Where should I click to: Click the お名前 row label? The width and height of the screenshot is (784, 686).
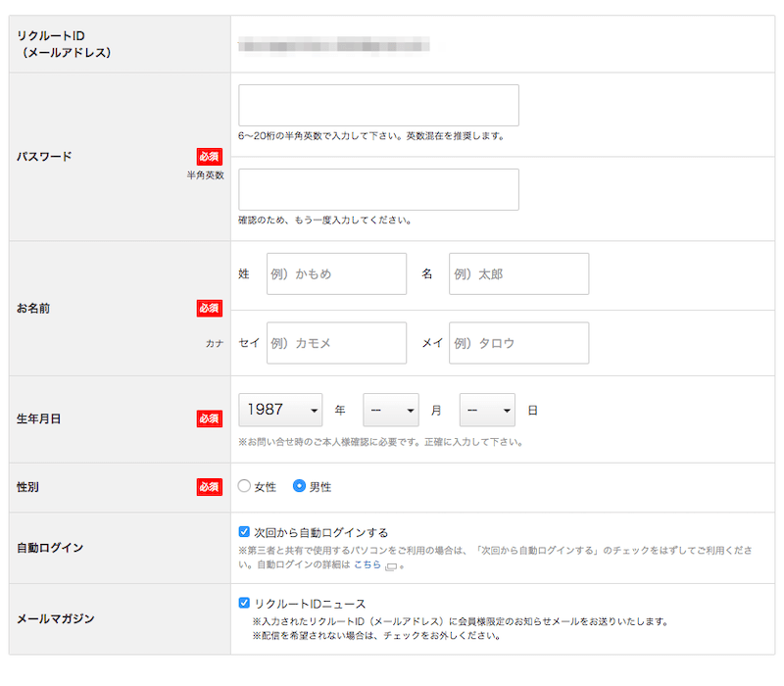(x=33, y=308)
